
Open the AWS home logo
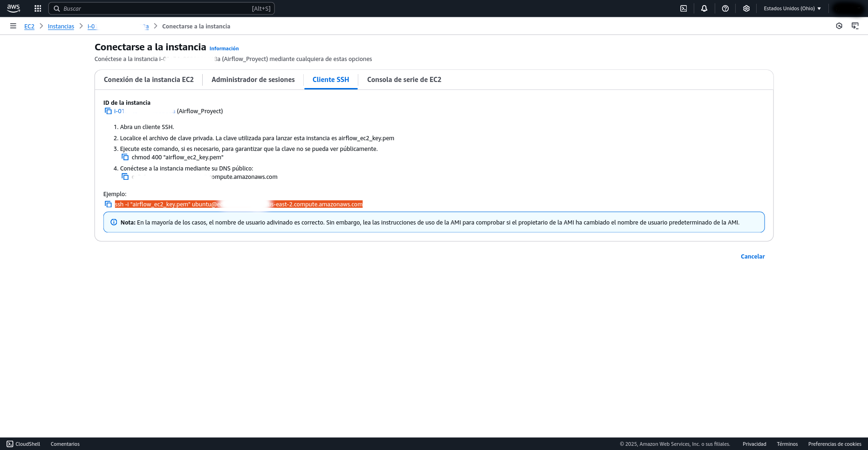pyautogui.click(x=14, y=8)
